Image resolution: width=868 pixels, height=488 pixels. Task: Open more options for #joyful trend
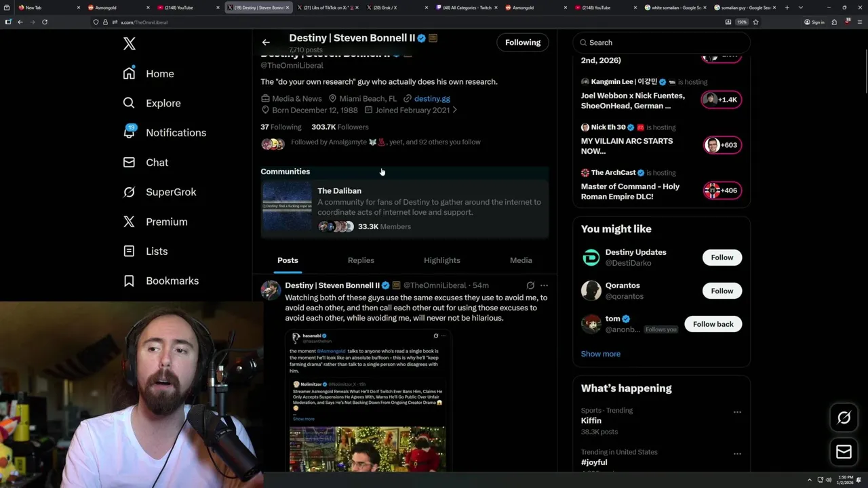point(737,454)
